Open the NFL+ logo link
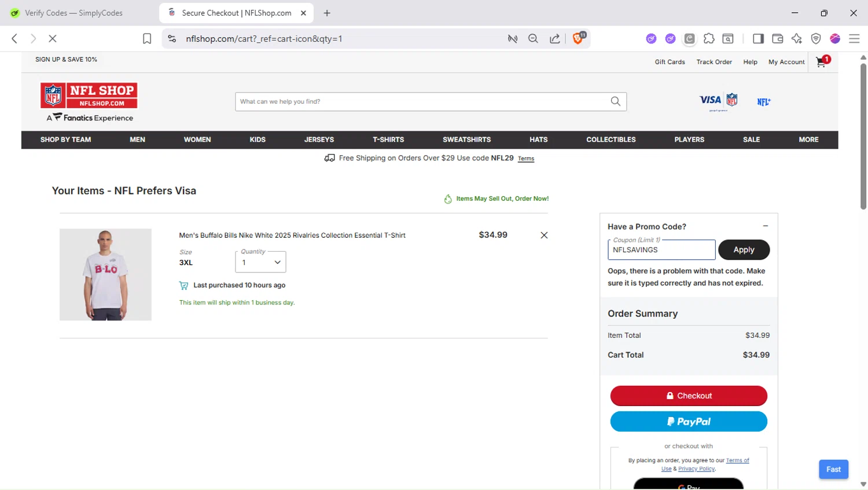 tap(764, 102)
